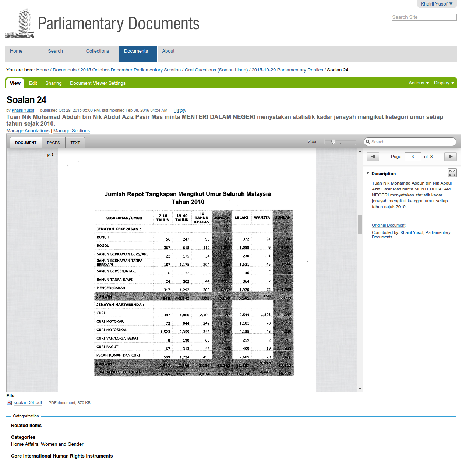Click Categories heading text
The image size is (462, 476).
point(23,437)
